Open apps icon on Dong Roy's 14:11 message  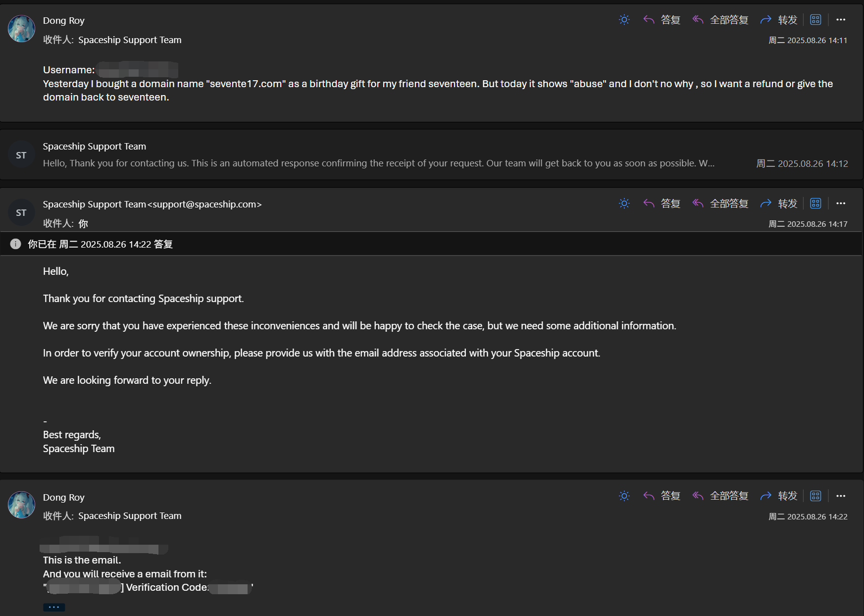[815, 20]
